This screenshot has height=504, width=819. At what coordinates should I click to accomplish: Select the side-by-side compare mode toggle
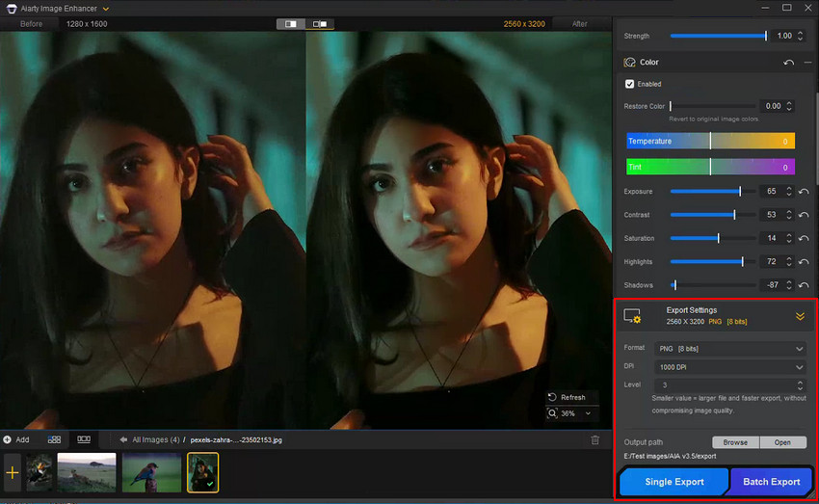pyautogui.click(x=320, y=23)
